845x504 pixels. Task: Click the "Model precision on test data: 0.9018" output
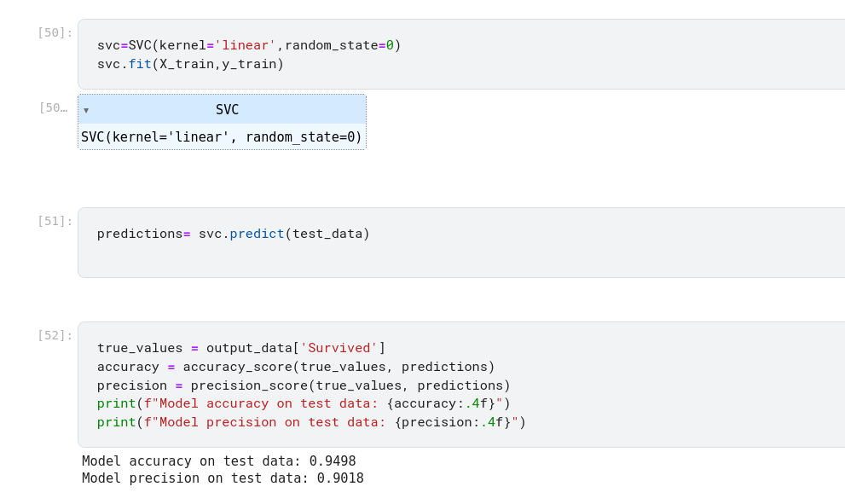[223, 478]
